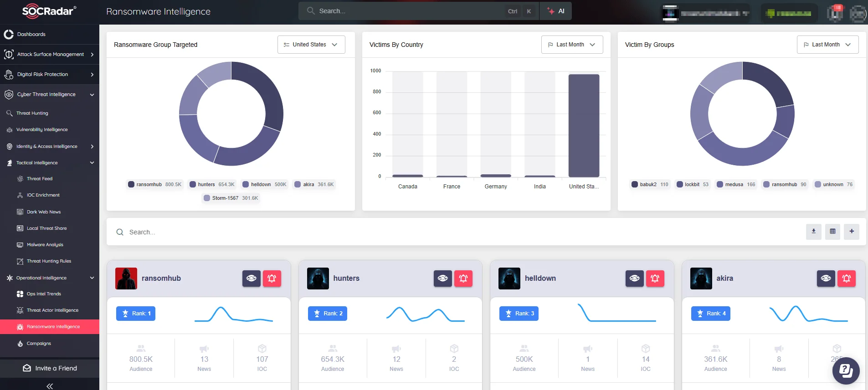Click helldown alarm bell icon
The image size is (868, 390).
coord(655,279)
